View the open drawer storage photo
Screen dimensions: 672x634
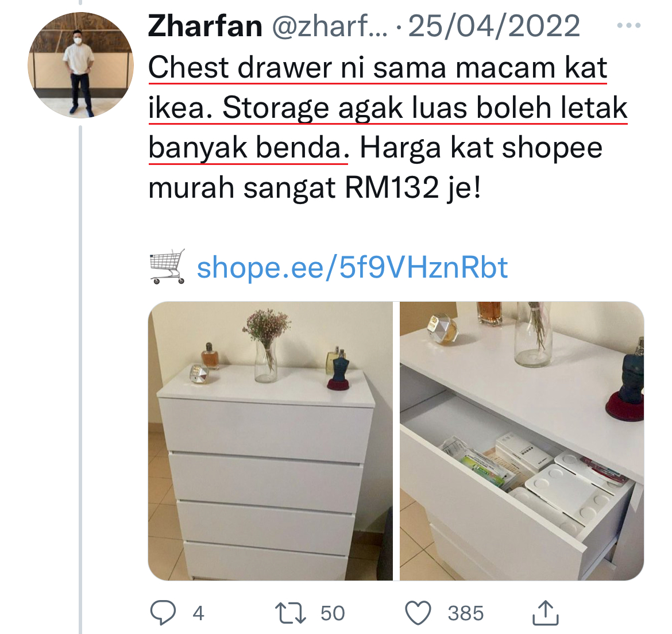click(522, 441)
